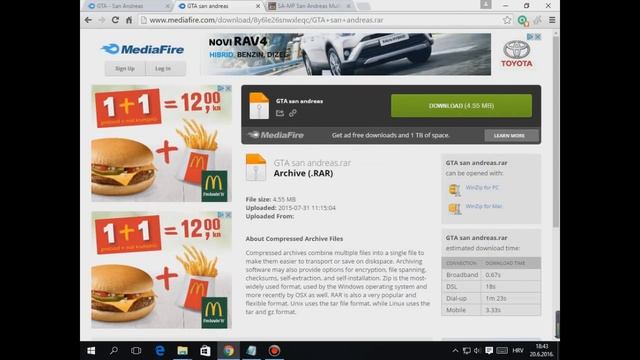Click the address bar URL

[266, 20]
